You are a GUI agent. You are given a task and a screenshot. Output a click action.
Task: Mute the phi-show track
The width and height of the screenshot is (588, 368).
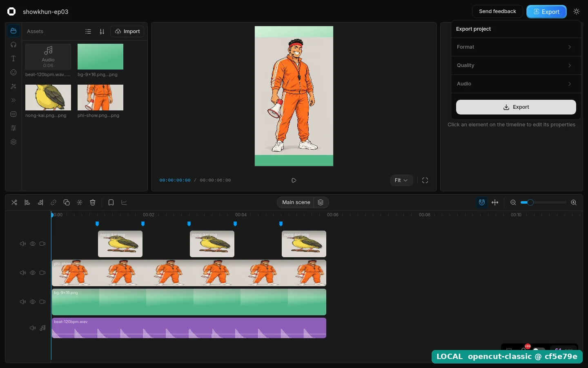(23, 273)
